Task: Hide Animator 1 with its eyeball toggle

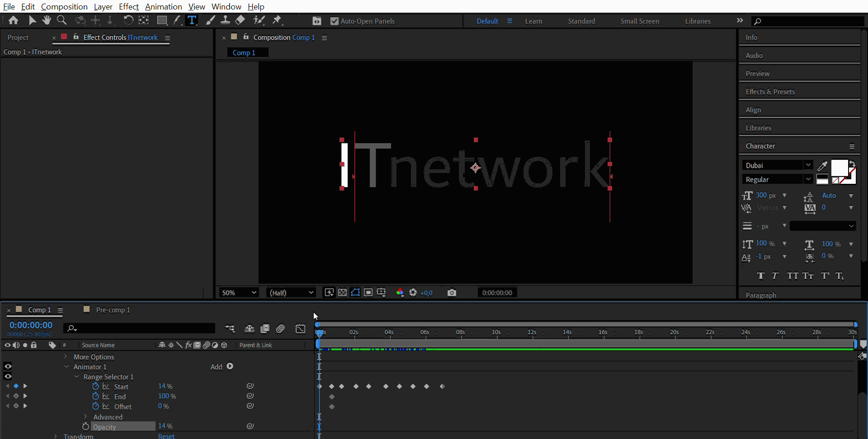Action: (x=8, y=366)
